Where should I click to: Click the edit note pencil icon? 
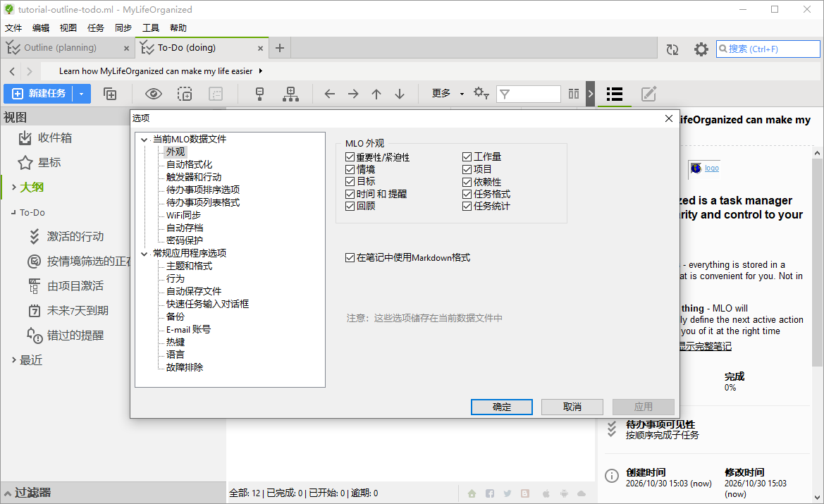tap(648, 94)
